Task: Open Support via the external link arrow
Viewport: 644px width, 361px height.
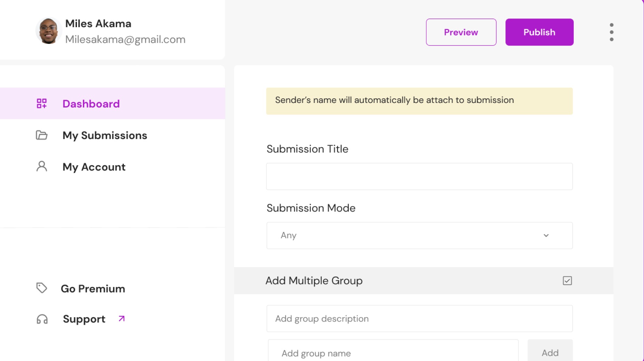Action: tap(121, 319)
